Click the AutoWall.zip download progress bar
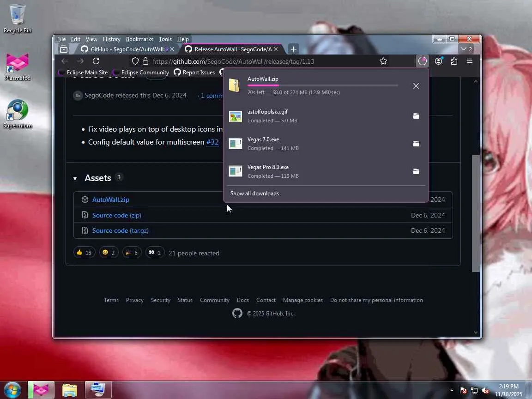 [323, 85]
